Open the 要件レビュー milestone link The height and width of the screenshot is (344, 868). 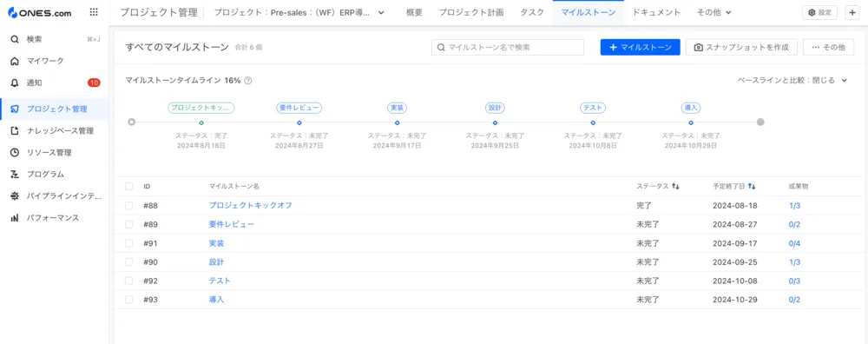tap(232, 224)
